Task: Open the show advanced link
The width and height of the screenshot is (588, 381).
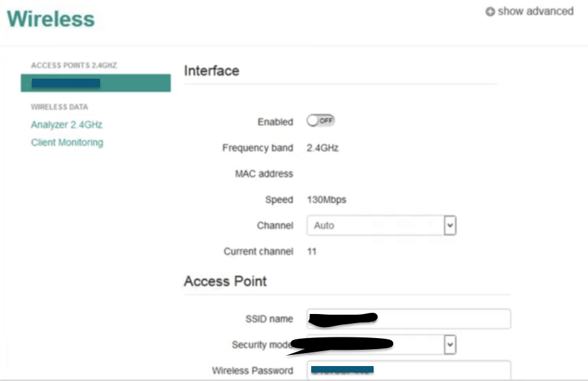Action: pos(535,11)
